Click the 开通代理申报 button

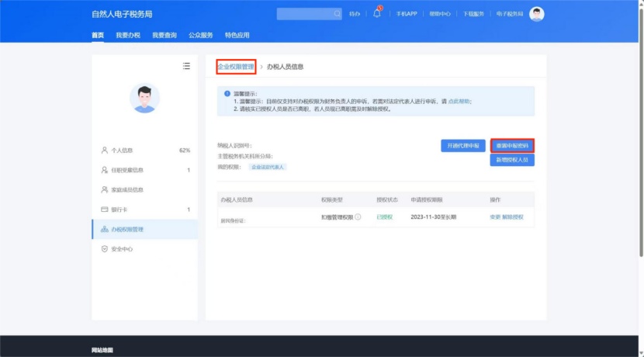point(463,146)
